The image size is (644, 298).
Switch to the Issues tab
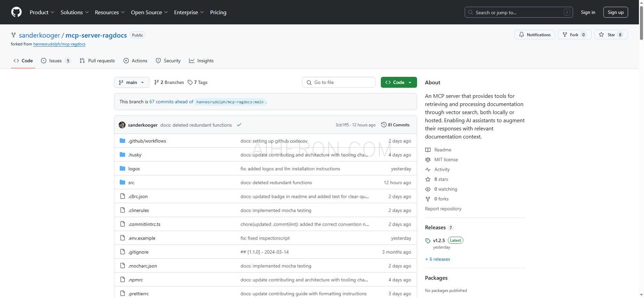click(x=55, y=61)
